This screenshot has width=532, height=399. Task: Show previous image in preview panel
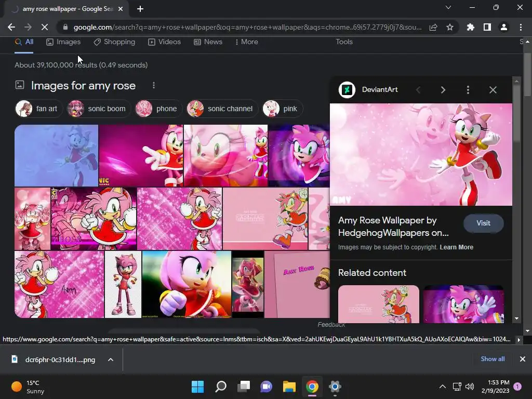click(x=418, y=89)
